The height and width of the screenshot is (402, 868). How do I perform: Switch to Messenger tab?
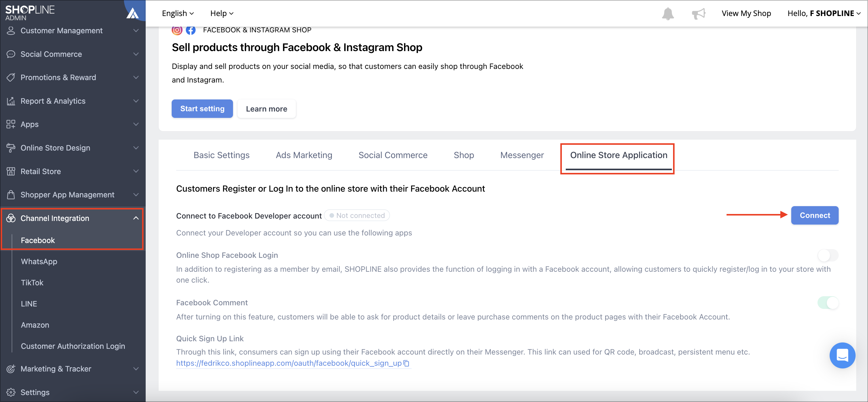(522, 155)
